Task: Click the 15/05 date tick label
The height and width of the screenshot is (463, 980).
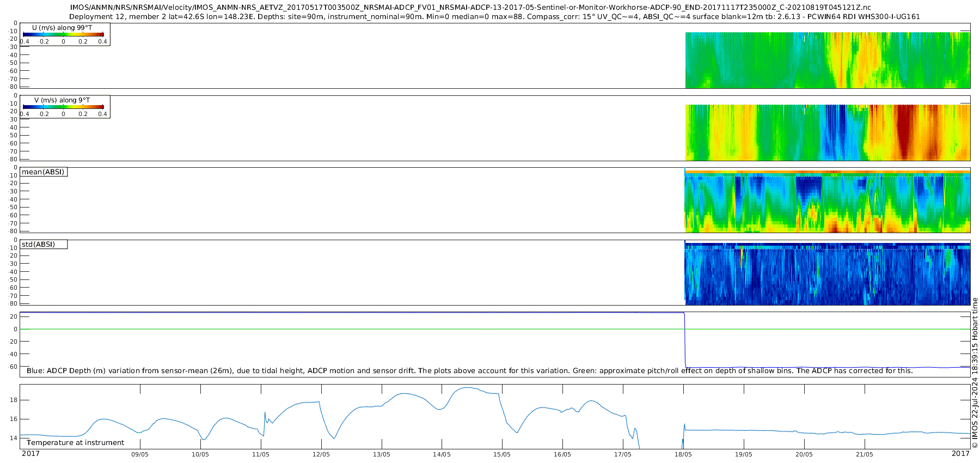Action: [x=502, y=455]
